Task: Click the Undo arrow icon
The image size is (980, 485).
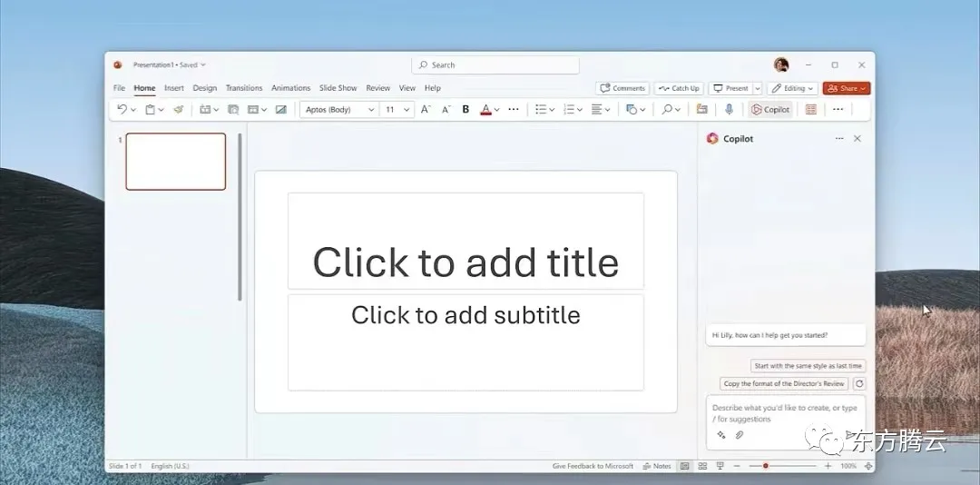Action: 122,110
